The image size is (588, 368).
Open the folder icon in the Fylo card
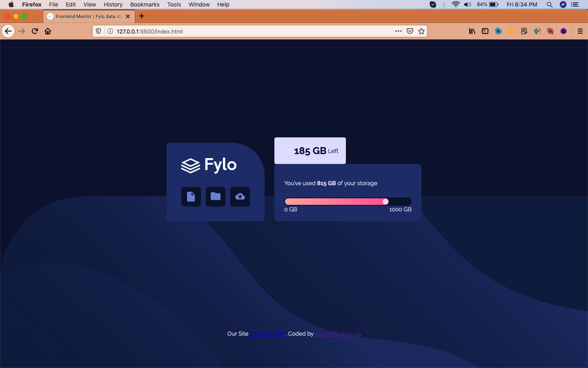click(216, 197)
